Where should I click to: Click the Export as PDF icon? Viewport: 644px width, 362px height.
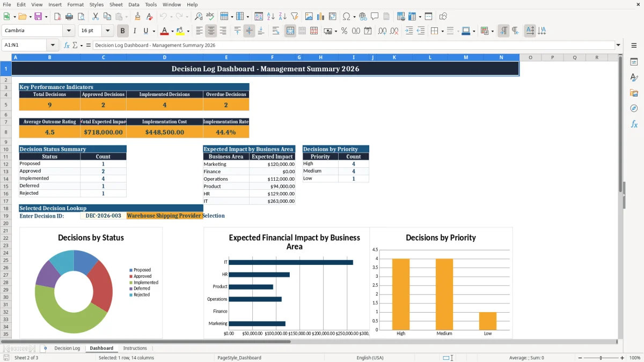[x=57, y=17]
